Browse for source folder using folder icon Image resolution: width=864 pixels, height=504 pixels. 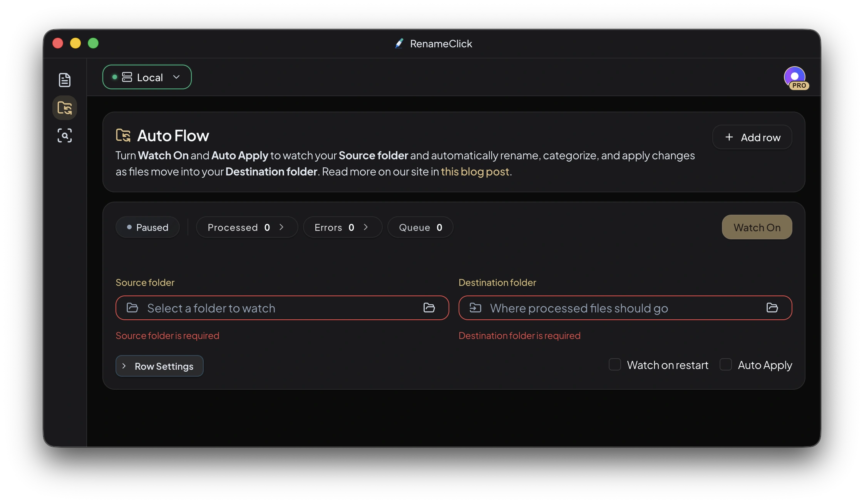point(429,308)
